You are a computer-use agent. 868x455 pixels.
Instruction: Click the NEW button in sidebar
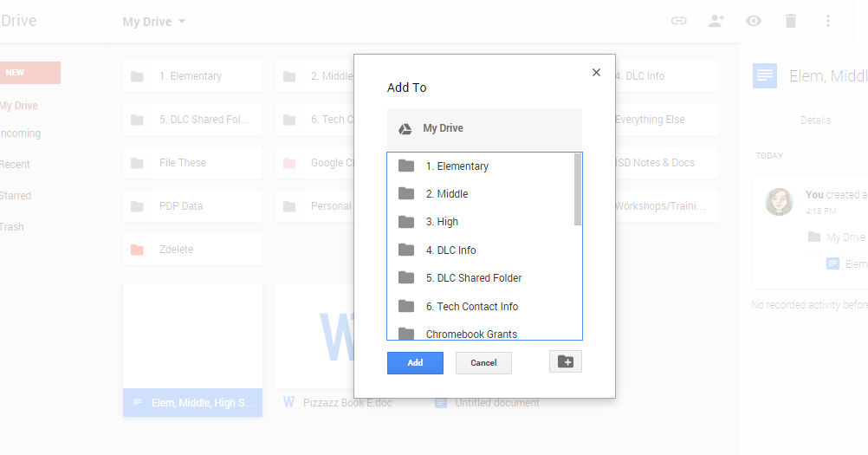[30, 73]
